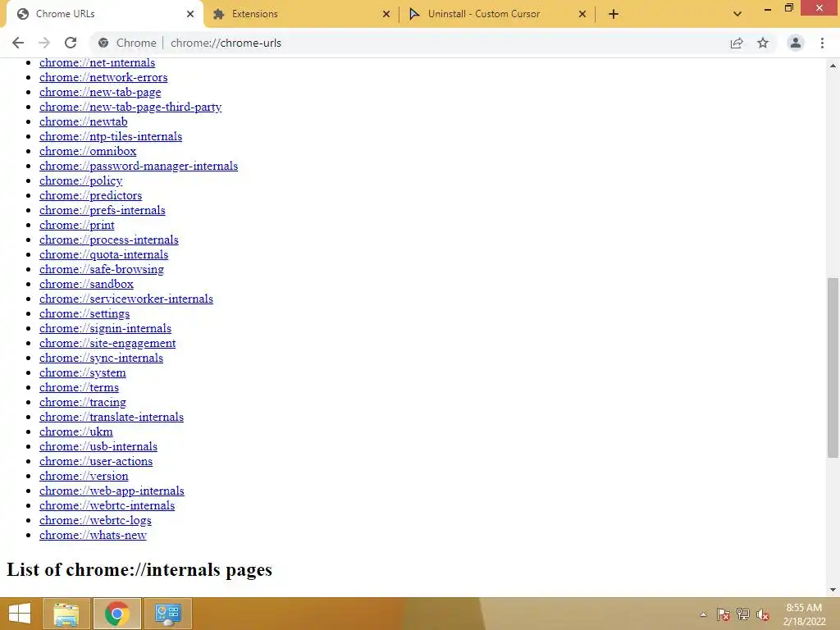Open chrome://policy link
The height and width of the screenshot is (630, 840).
81,180
